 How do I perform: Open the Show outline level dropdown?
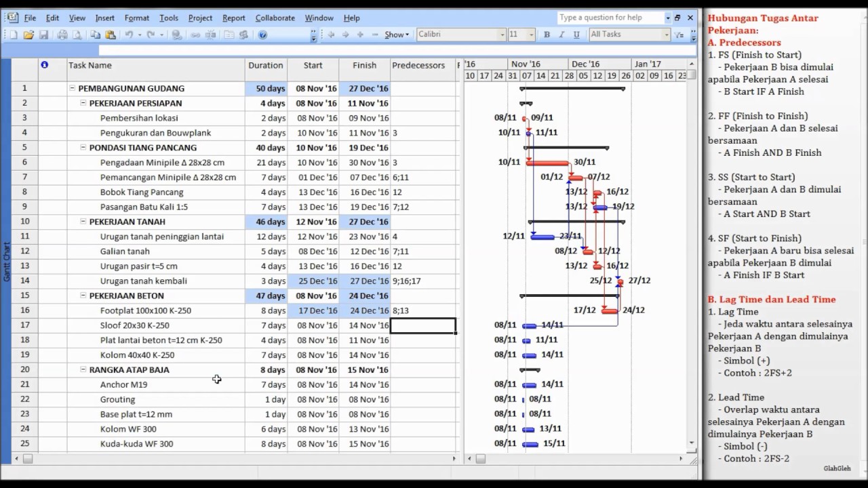397,35
